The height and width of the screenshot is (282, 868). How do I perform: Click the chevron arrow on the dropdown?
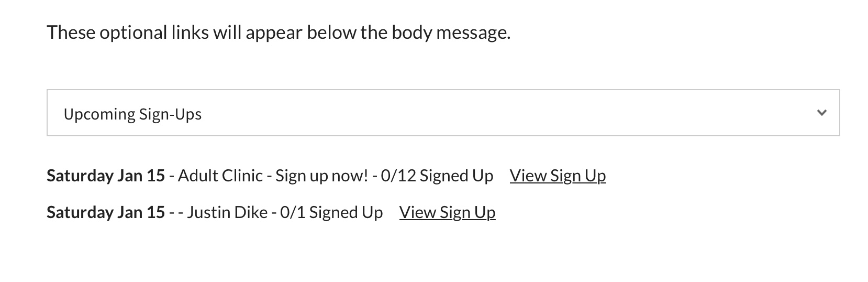coord(821,113)
